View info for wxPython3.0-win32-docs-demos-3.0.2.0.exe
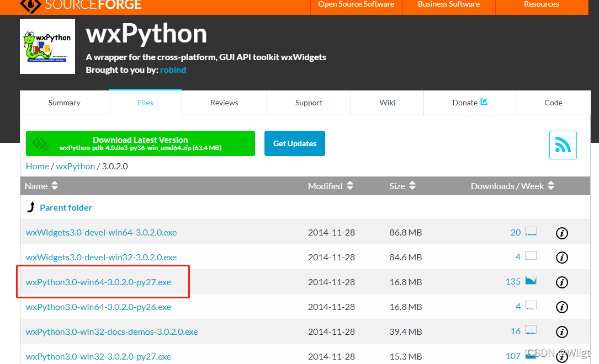 click(561, 332)
